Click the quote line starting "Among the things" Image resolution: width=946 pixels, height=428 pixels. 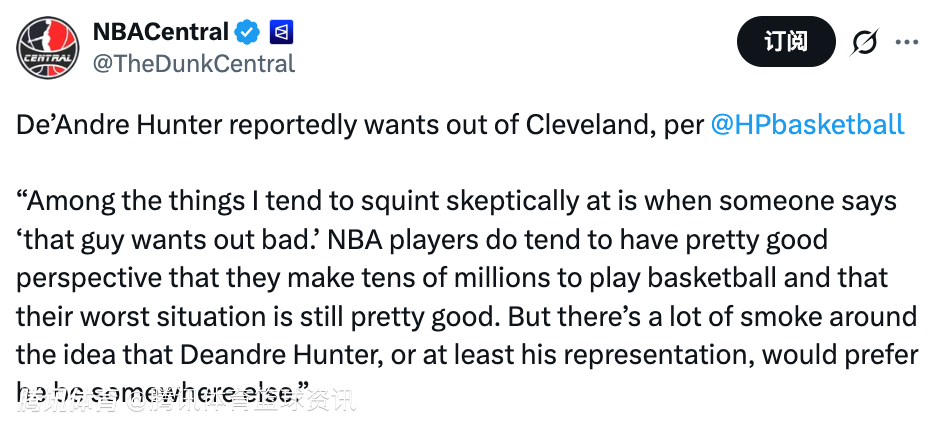[455, 202]
